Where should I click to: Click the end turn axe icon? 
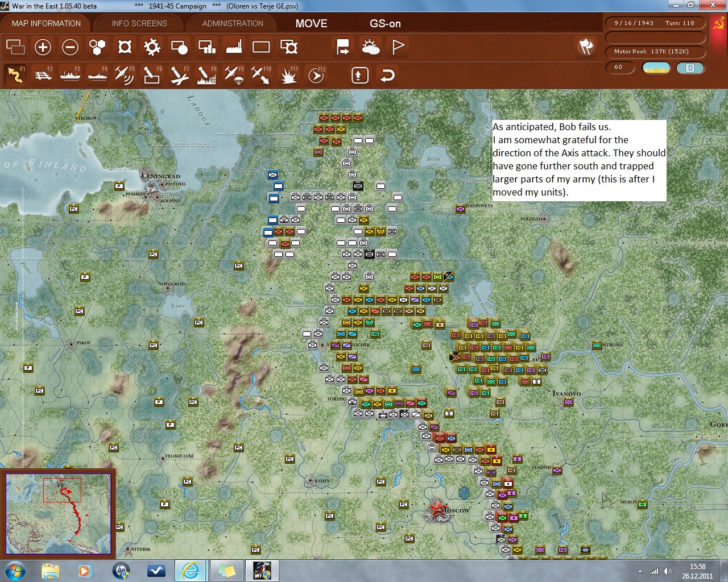pos(586,47)
